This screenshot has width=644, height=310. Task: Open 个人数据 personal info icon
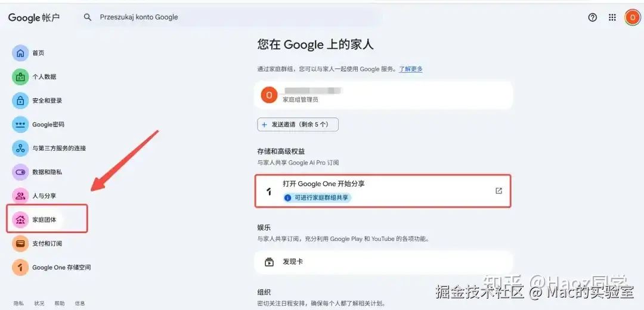(x=20, y=77)
